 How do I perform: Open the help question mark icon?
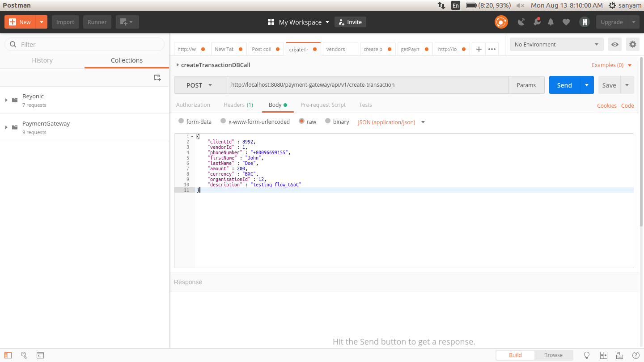tap(636, 355)
